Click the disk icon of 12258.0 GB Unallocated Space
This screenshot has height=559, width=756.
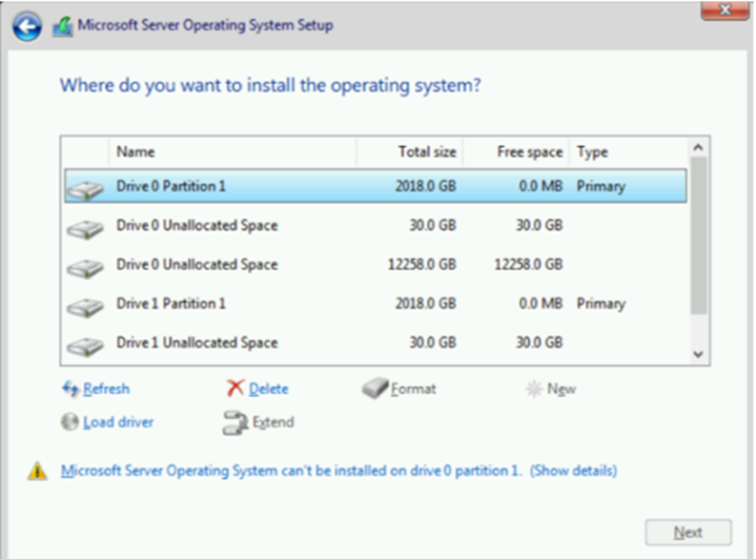click(85, 268)
